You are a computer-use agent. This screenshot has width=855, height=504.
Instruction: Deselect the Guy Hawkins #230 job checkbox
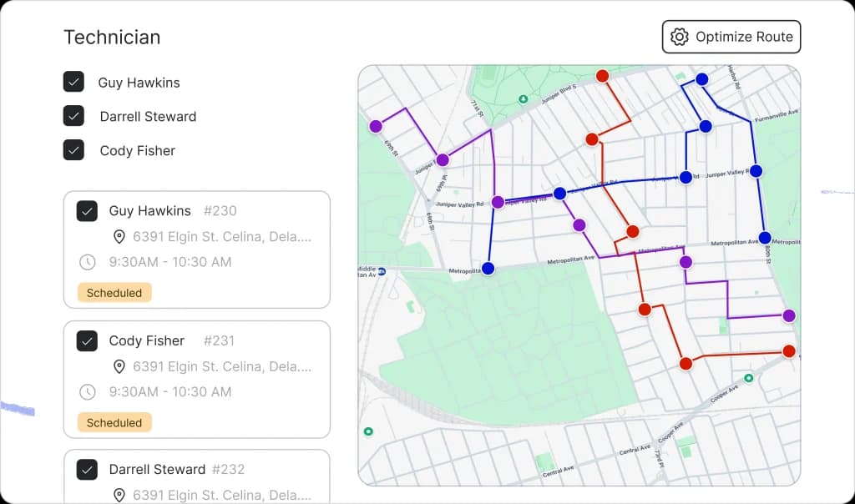pyautogui.click(x=88, y=211)
